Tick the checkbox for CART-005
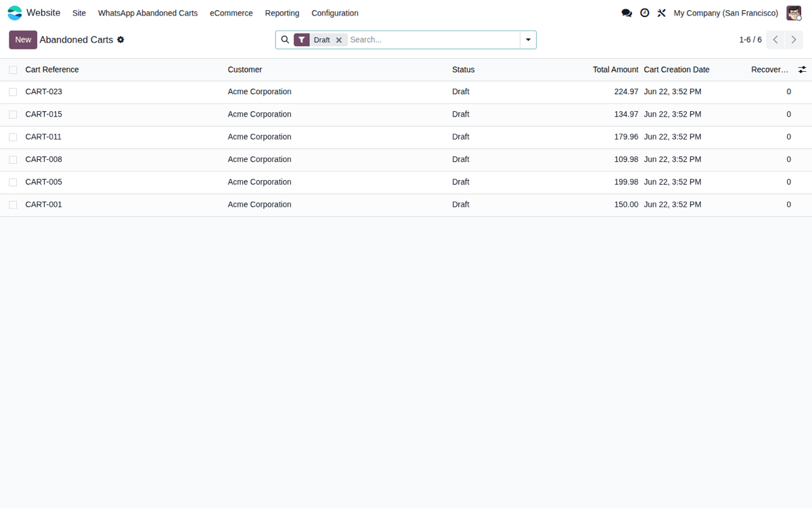Screen dimensions: 812x508 tap(13, 182)
